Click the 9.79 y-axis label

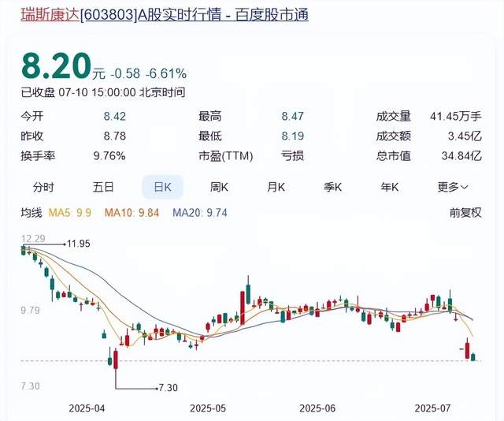point(31,311)
